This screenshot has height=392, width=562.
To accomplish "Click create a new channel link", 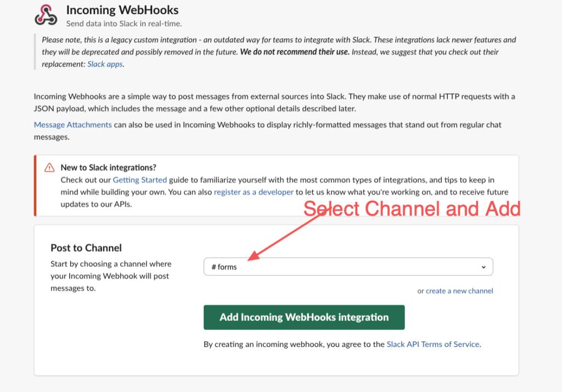I will [459, 291].
